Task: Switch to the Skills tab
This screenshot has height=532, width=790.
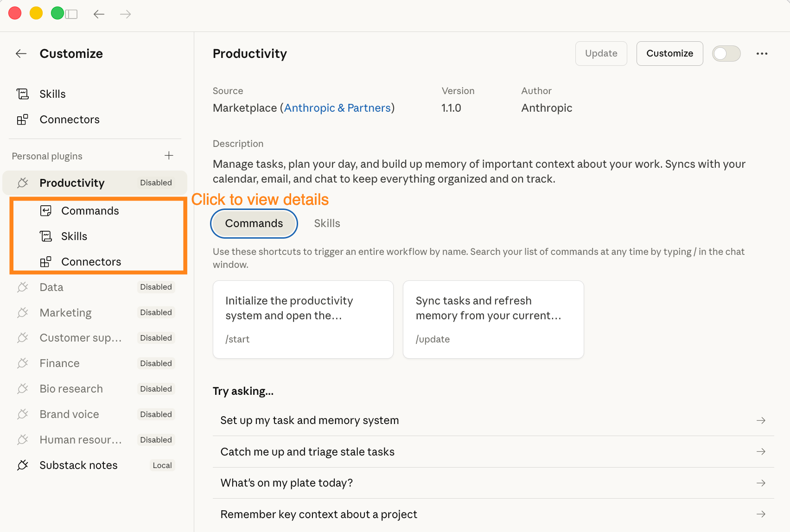Action: click(x=327, y=223)
